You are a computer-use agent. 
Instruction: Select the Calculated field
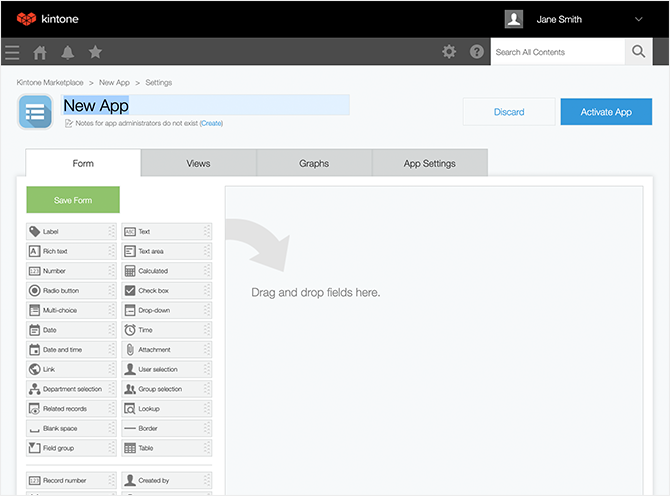[167, 271]
